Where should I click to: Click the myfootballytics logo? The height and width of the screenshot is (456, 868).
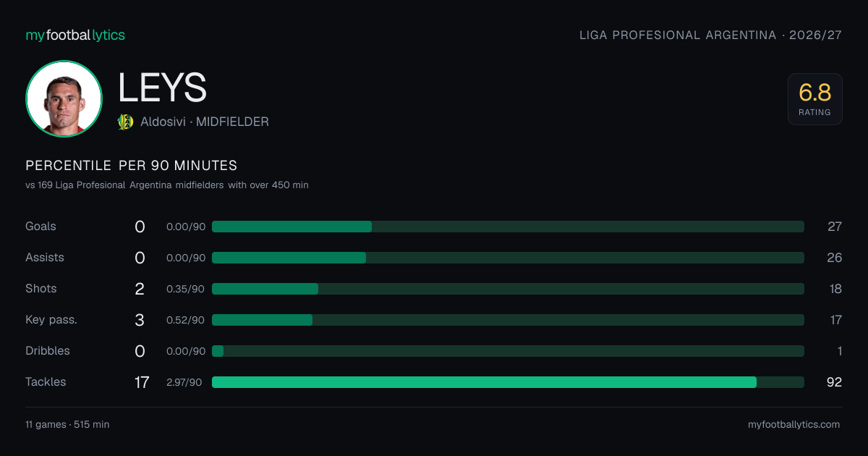point(75,35)
